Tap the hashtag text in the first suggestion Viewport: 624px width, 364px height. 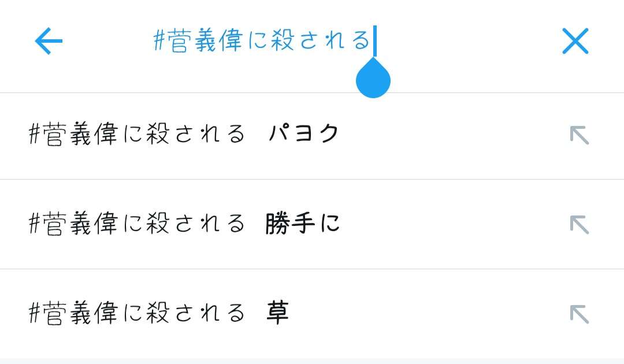coord(137,133)
